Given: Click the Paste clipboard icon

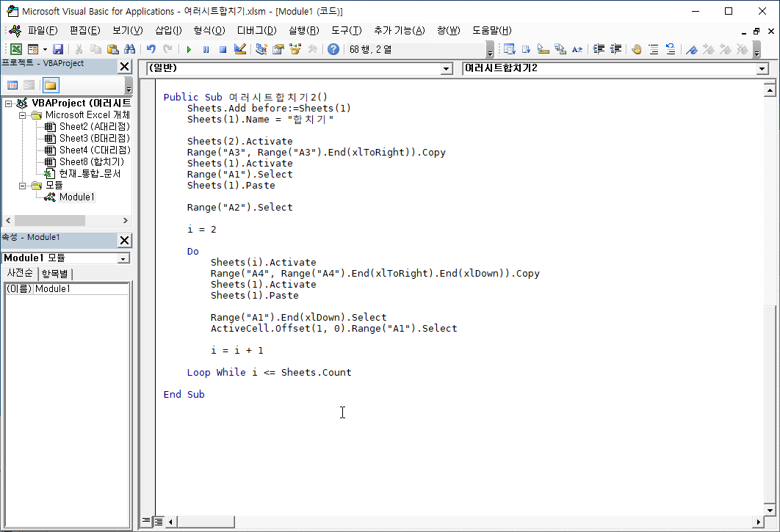Looking at the screenshot, I should pos(113,49).
